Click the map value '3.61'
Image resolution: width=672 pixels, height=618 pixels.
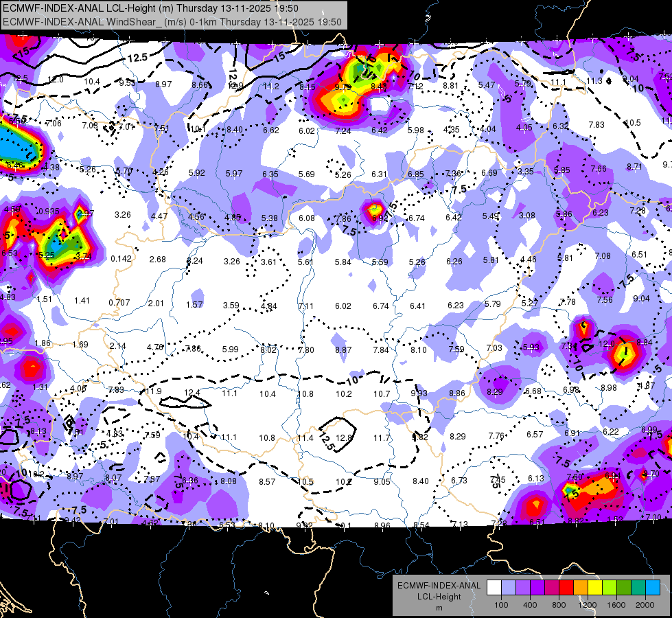coord(268,262)
